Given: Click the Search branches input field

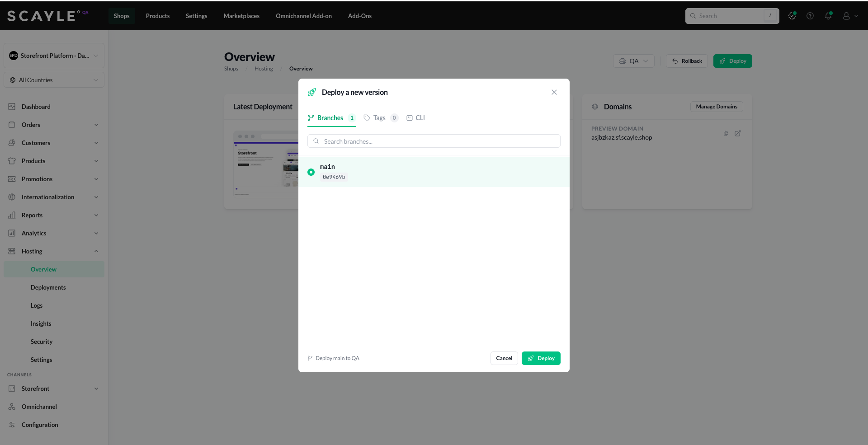Looking at the screenshot, I should coord(434,141).
